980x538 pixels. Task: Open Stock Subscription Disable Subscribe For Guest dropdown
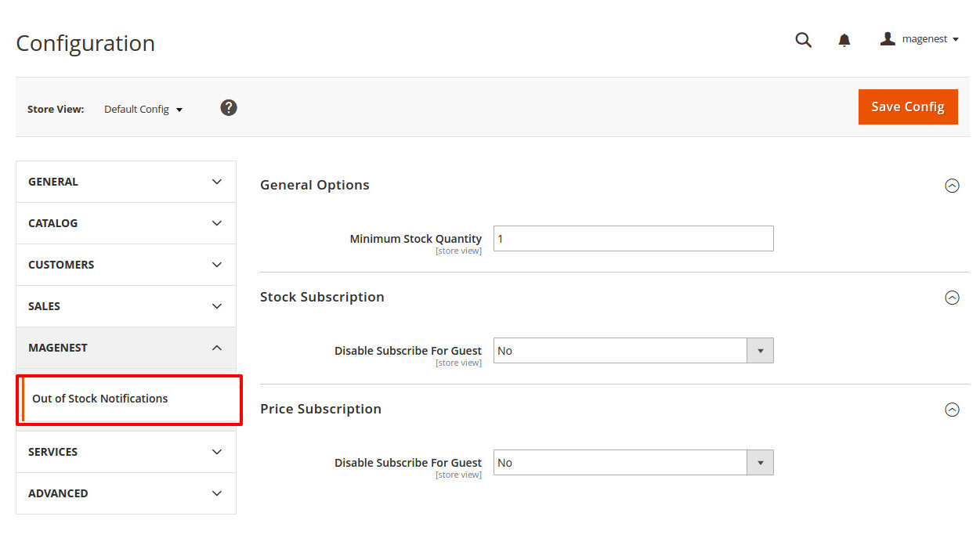[634, 351]
